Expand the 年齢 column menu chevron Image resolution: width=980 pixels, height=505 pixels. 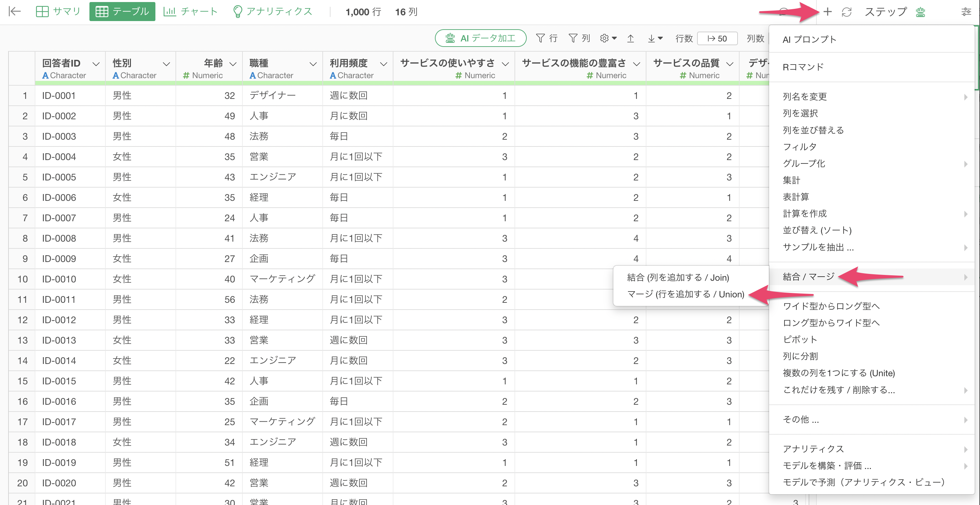(233, 64)
